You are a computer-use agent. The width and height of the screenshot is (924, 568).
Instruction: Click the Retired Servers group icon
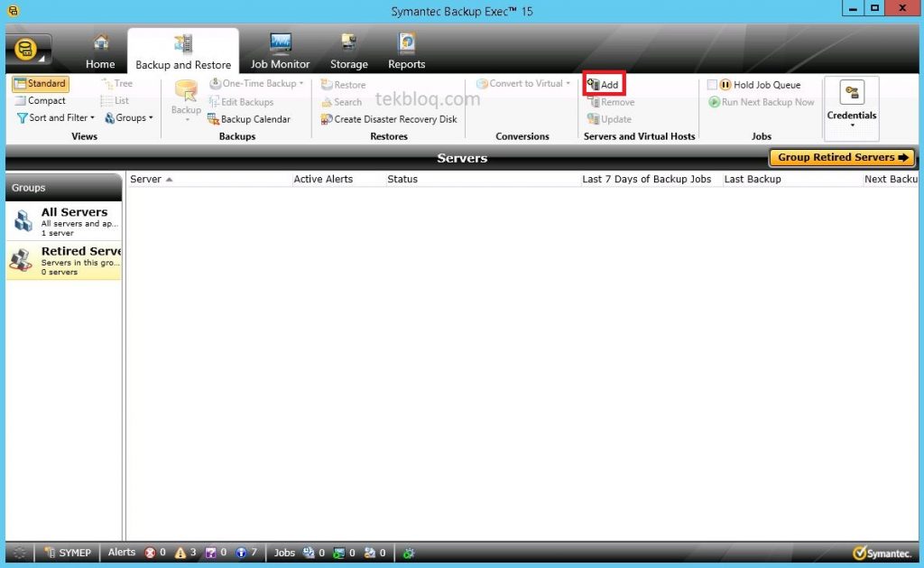click(22, 260)
